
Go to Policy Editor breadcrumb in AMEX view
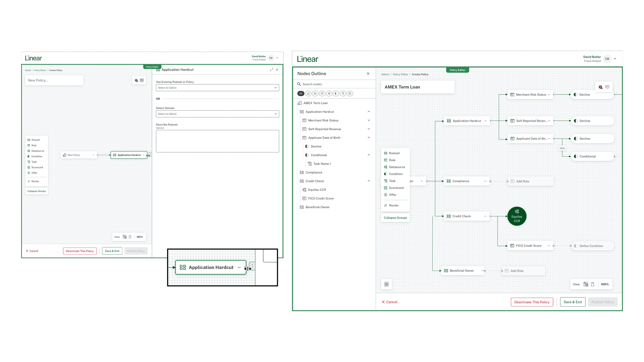point(400,74)
